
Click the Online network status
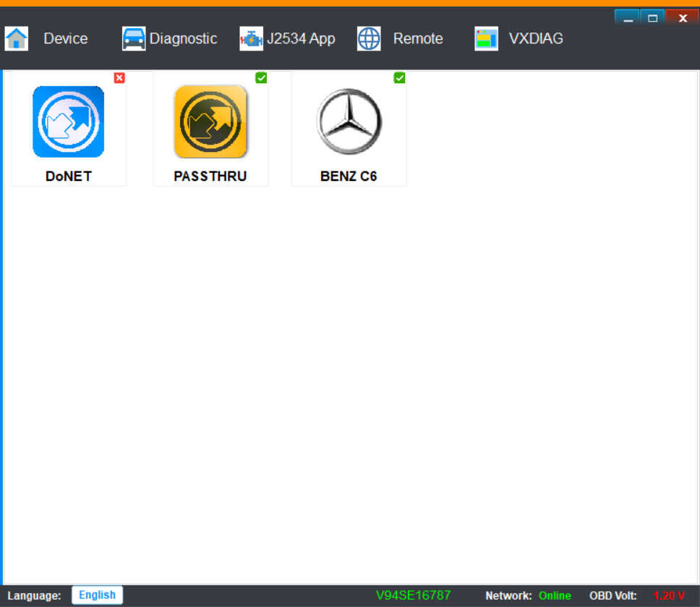click(555, 596)
